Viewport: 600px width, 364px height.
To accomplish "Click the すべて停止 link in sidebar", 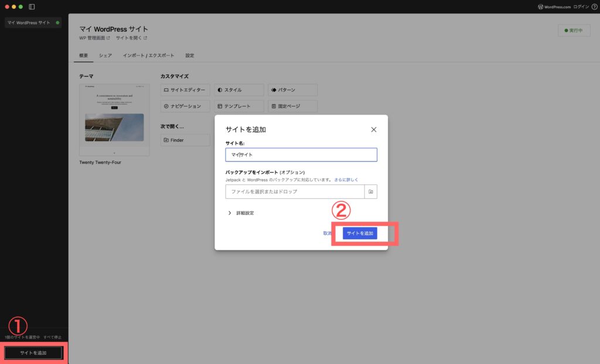I will [52, 337].
